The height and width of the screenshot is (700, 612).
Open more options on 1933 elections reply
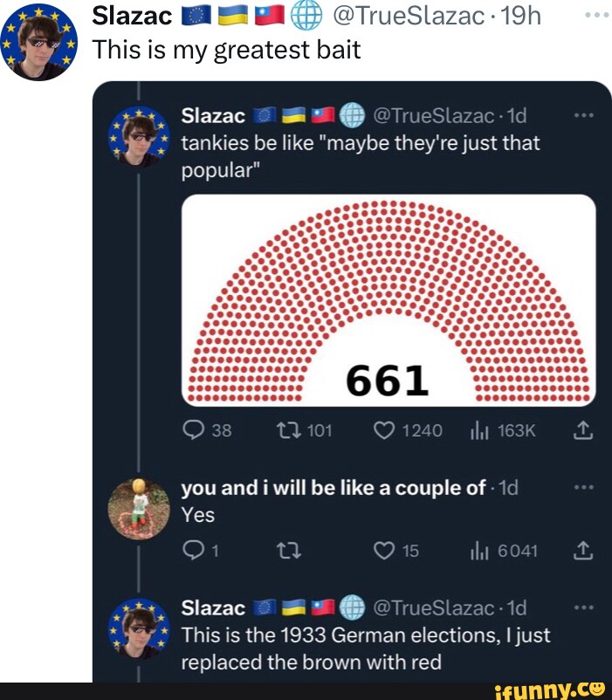[584, 607]
